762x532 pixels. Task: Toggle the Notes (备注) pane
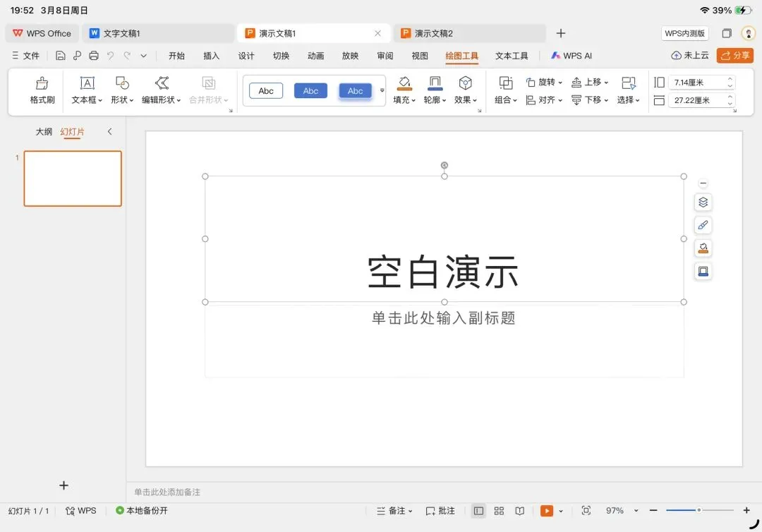(394, 511)
